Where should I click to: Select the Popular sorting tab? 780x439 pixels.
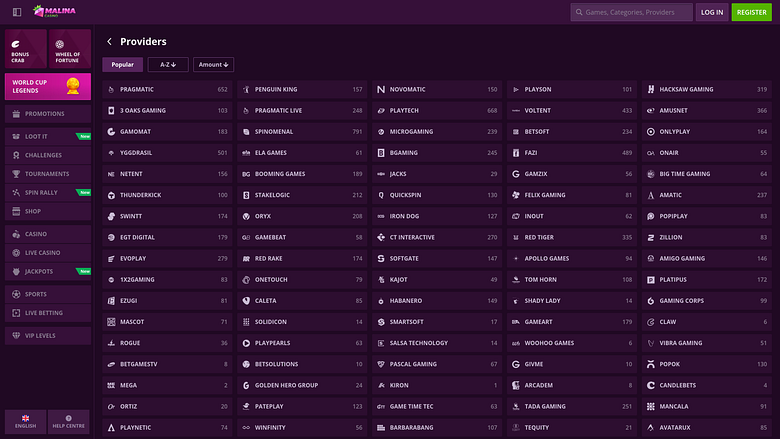point(122,65)
